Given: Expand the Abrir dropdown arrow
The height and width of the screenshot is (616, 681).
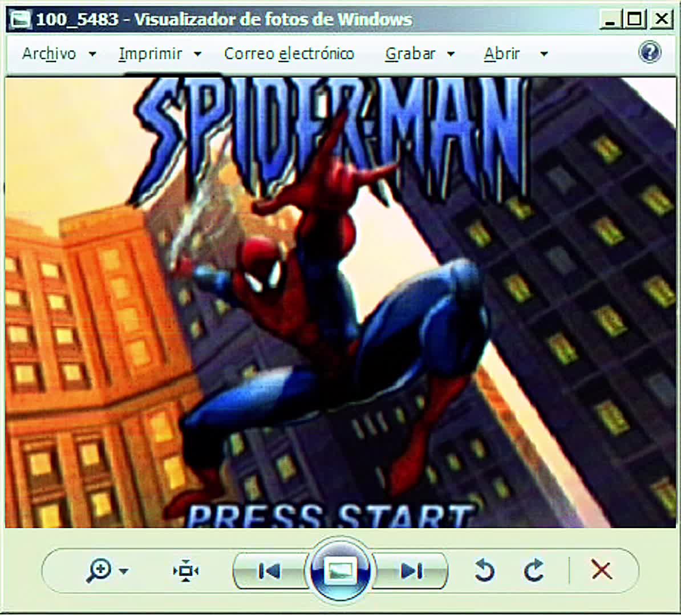Looking at the screenshot, I should [x=544, y=54].
